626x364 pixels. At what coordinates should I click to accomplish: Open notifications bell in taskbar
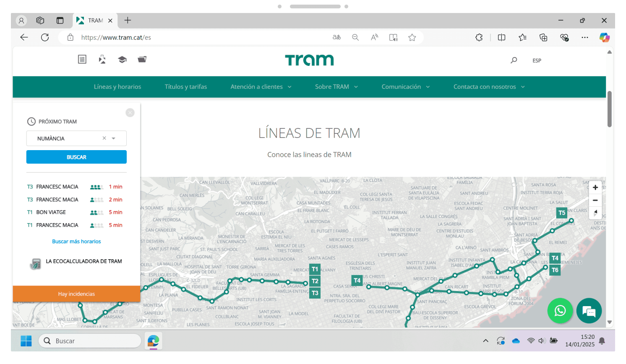point(602,341)
